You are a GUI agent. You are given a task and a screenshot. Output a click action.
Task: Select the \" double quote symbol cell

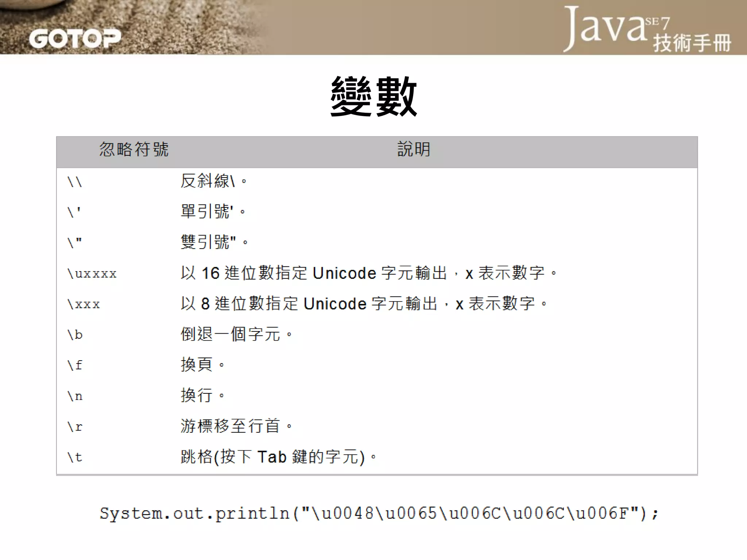point(75,242)
